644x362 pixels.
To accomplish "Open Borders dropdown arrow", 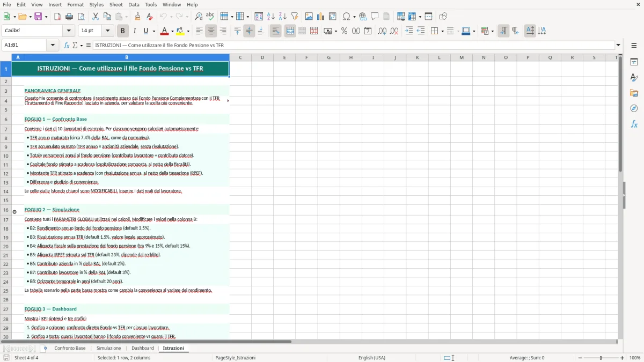I will 442,31.
